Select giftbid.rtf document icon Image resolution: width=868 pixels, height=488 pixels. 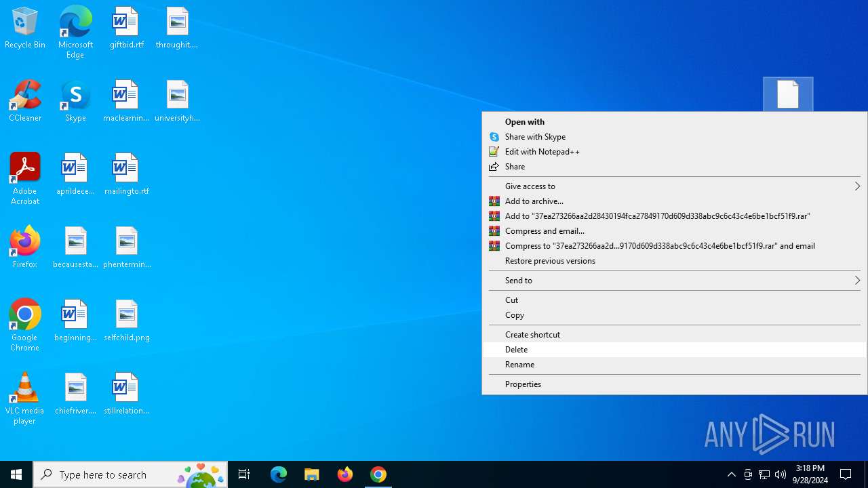coord(126,28)
